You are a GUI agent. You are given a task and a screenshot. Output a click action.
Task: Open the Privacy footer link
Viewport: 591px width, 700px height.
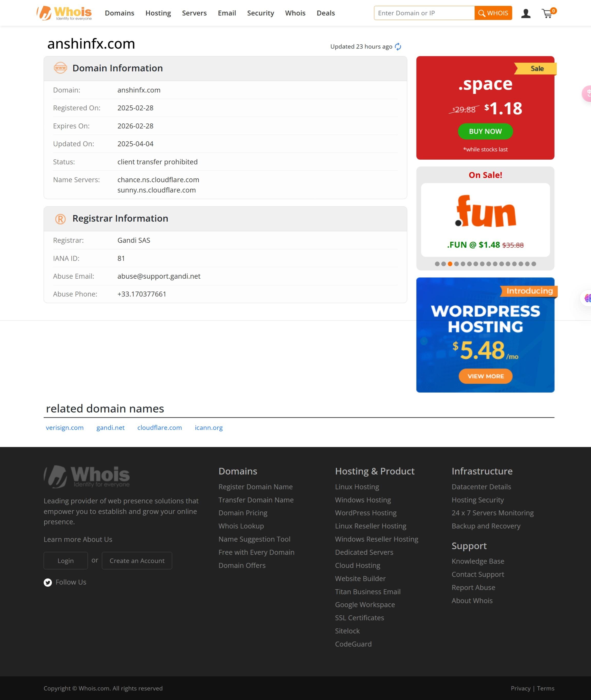(x=520, y=688)
